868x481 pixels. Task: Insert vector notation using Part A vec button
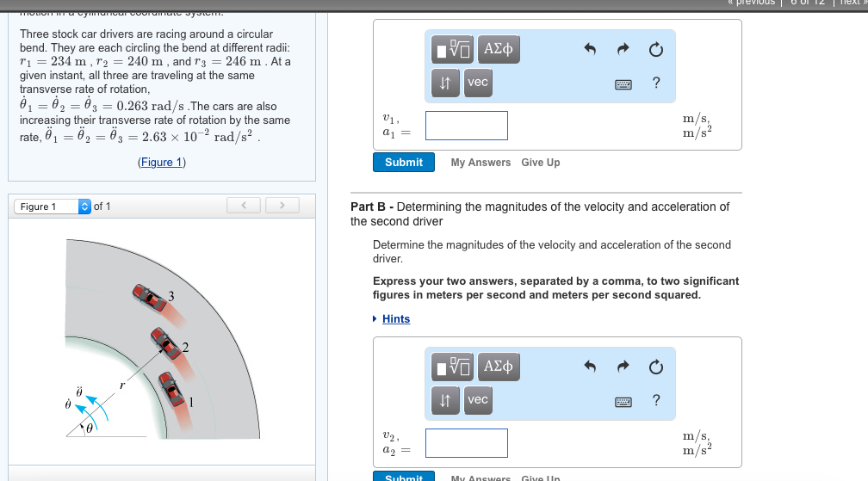(477, 83)
